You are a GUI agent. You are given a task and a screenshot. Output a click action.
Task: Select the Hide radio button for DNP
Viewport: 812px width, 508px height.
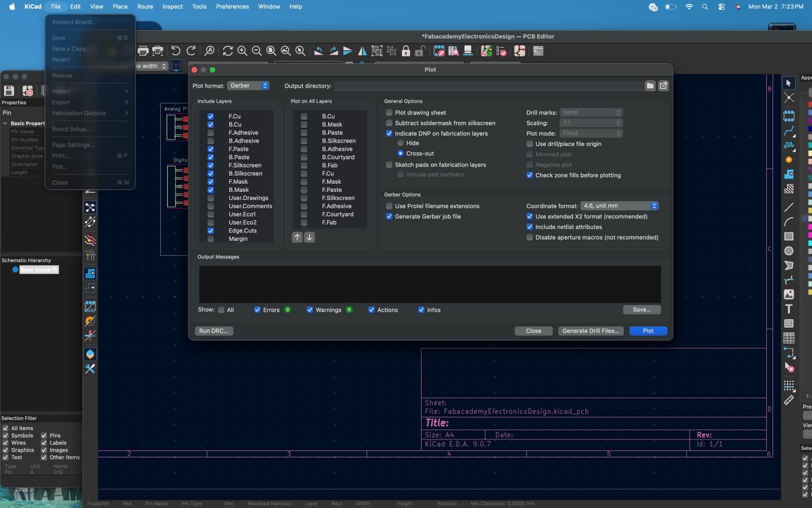[400, 143]
